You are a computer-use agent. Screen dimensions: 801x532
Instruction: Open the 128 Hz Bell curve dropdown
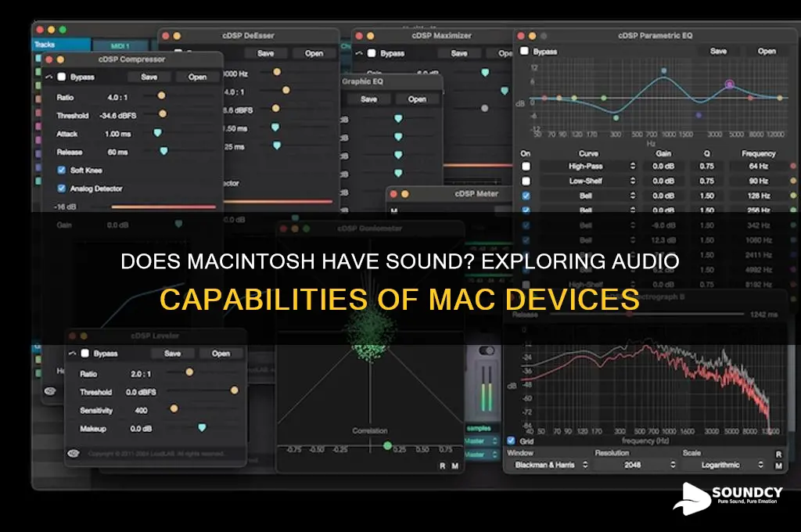point(589,196)
